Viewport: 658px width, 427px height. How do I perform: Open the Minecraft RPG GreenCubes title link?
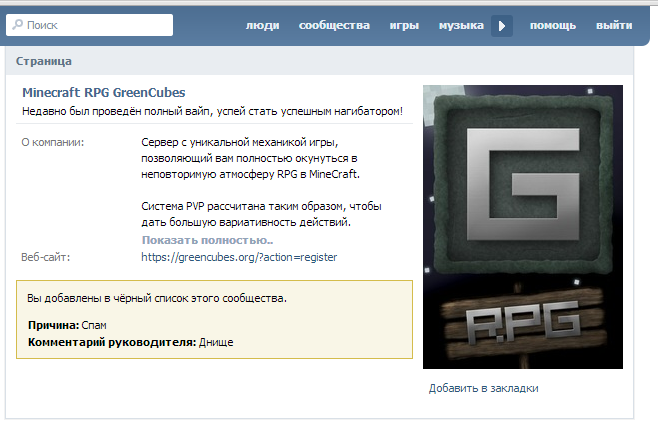coord(104,92)
